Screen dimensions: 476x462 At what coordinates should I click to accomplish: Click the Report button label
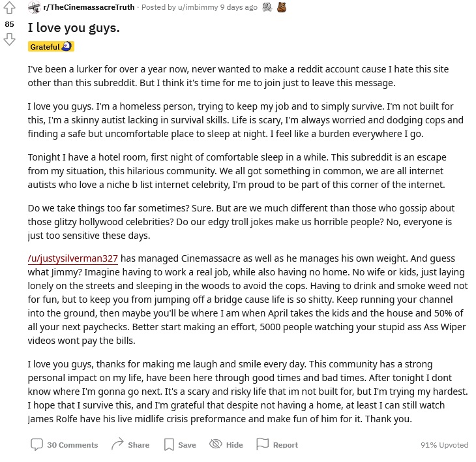coord(286,445)
